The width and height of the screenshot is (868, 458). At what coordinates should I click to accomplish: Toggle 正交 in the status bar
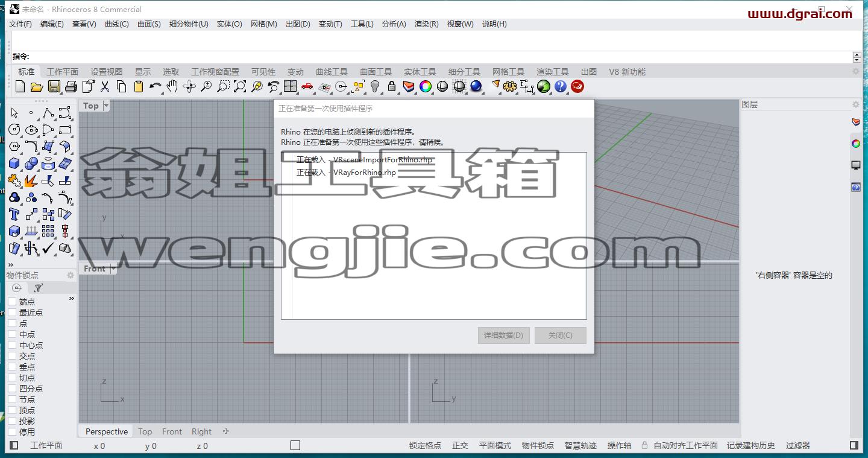click(x=460, y=445)
